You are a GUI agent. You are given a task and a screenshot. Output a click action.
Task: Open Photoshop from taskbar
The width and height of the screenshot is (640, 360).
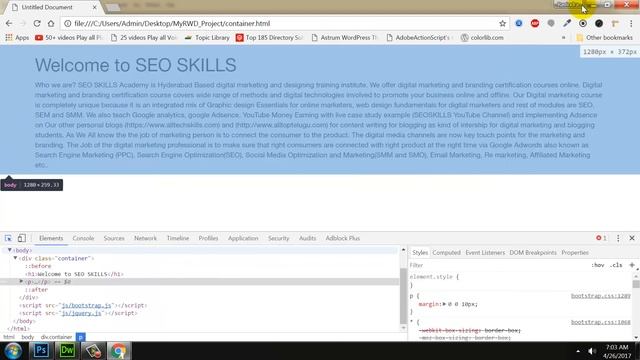(x=41, y=351)
